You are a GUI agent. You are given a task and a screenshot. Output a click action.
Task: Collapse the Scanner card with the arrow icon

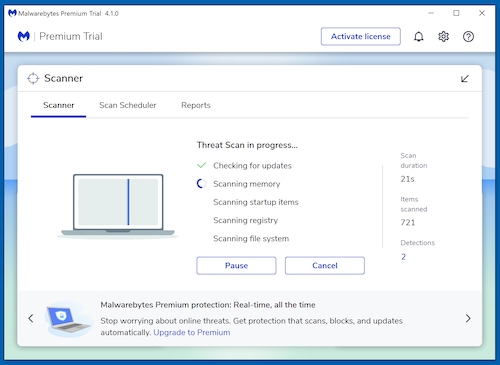coord(465,79)
